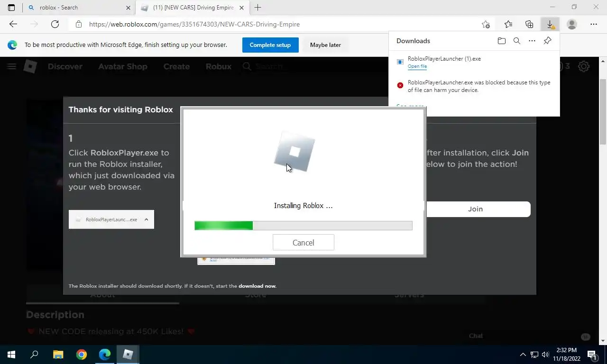This screenshot has width=607, height=364.
Task: Open Roblox settings gear
Action: click(x=584, y=66)
